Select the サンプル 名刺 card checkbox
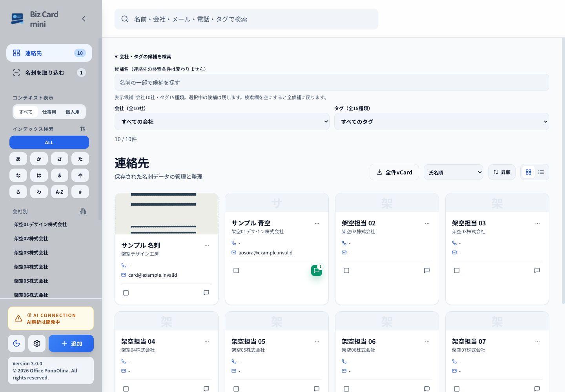This screenshot has height=392, width=565. coord(126,293)
